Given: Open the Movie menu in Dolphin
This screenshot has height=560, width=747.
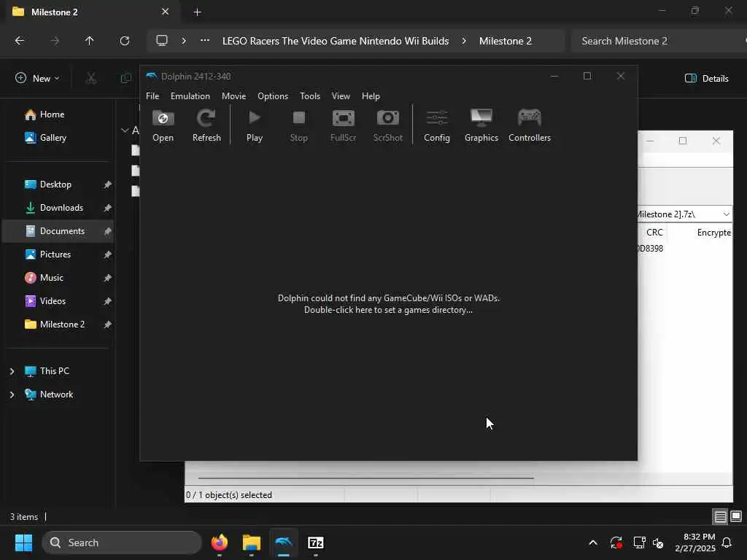Looking at the screenshot, I should 234,96.
